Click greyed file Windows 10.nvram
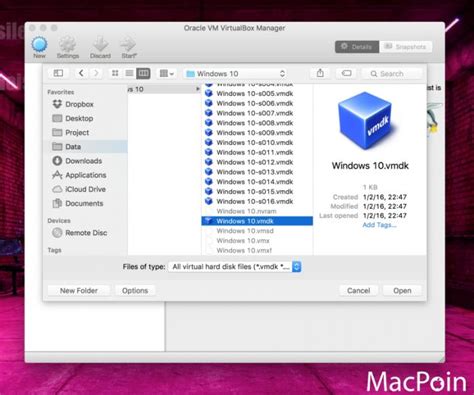 (x=257, y=211)
